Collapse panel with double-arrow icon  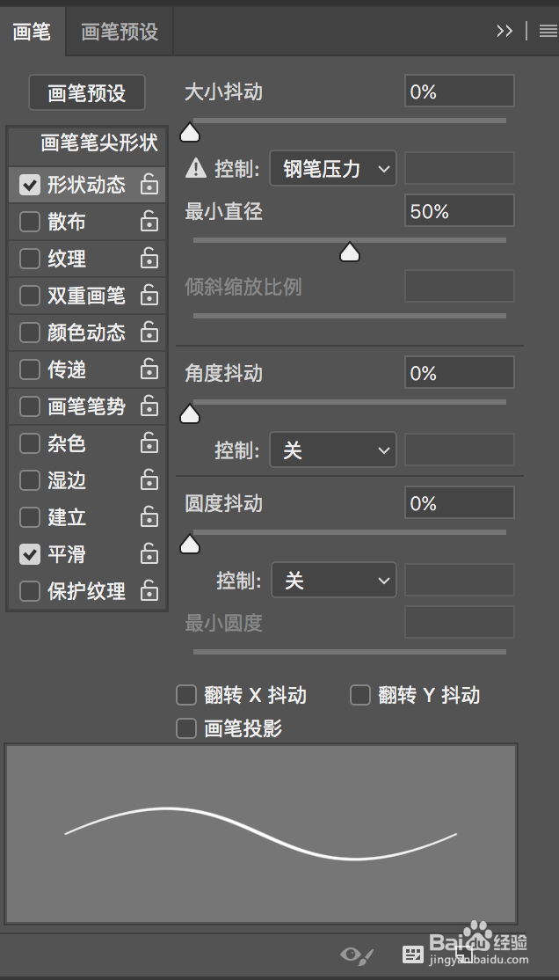[505, 31]
